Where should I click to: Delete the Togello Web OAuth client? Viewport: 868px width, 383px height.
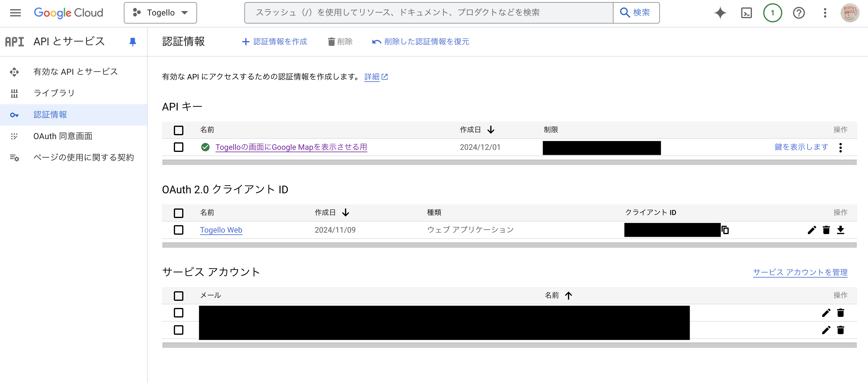click(826, 230)
